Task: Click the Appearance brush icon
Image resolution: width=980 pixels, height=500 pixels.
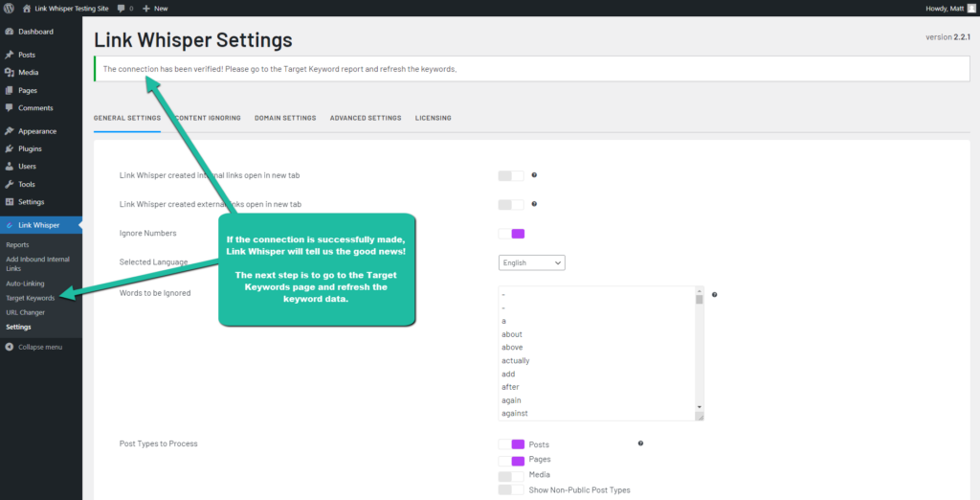Action: click(10, 131)
